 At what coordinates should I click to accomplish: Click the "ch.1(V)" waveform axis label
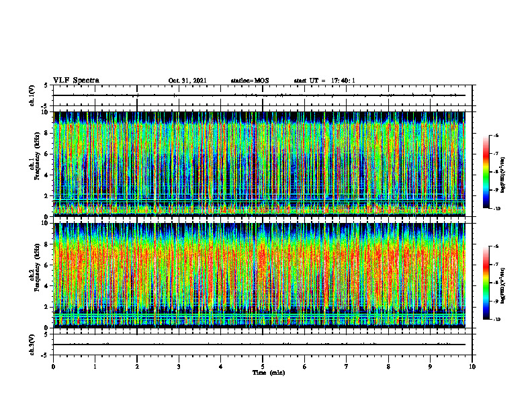pyautogui.click(x=32, y=95)
